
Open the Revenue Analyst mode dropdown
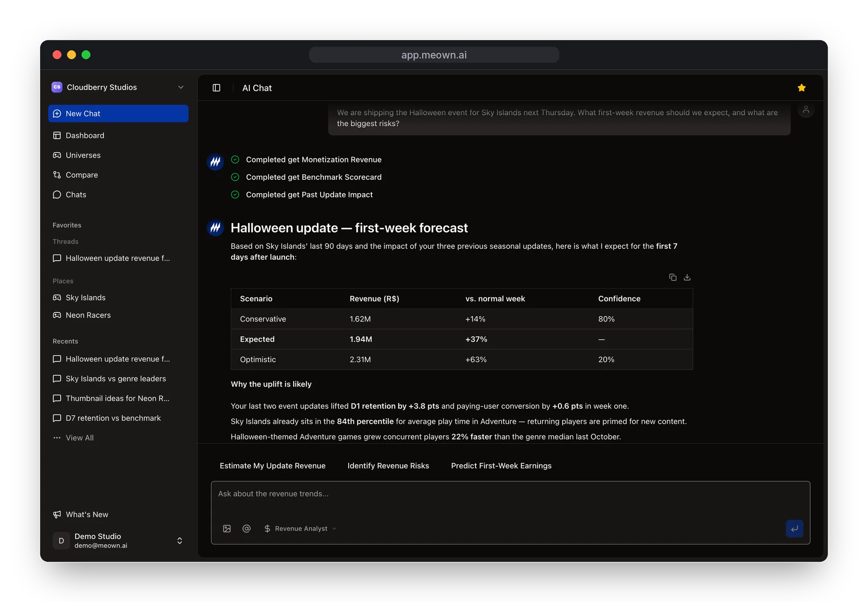[x=300, y=529]
